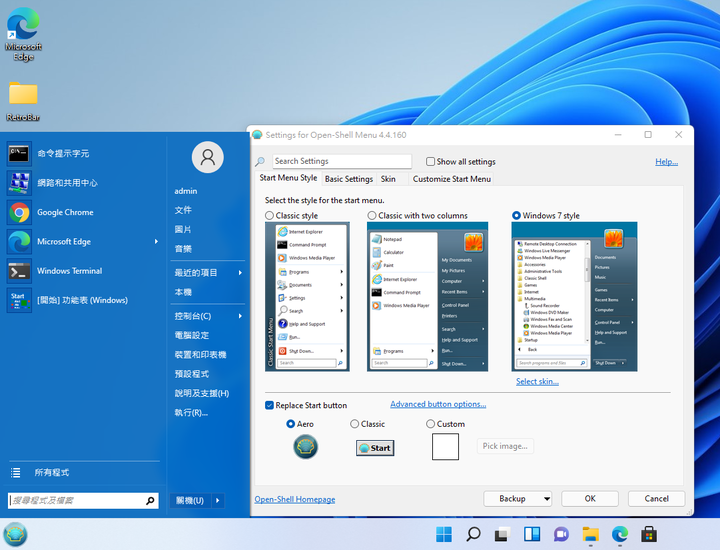Open 執行(R)... from start menu
The height and width of the screenshot is (550, 720).
click(x=191, y=412)
